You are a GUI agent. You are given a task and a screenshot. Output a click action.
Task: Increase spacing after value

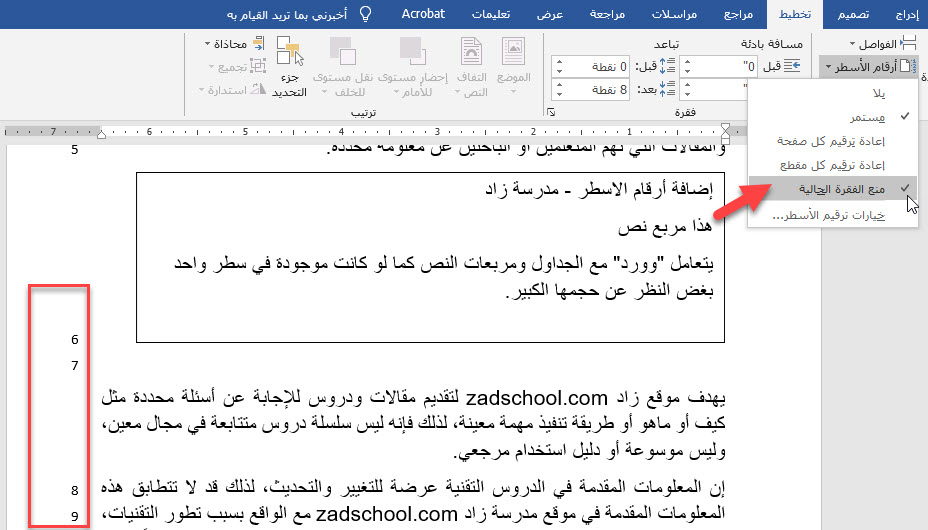point(560,85)
